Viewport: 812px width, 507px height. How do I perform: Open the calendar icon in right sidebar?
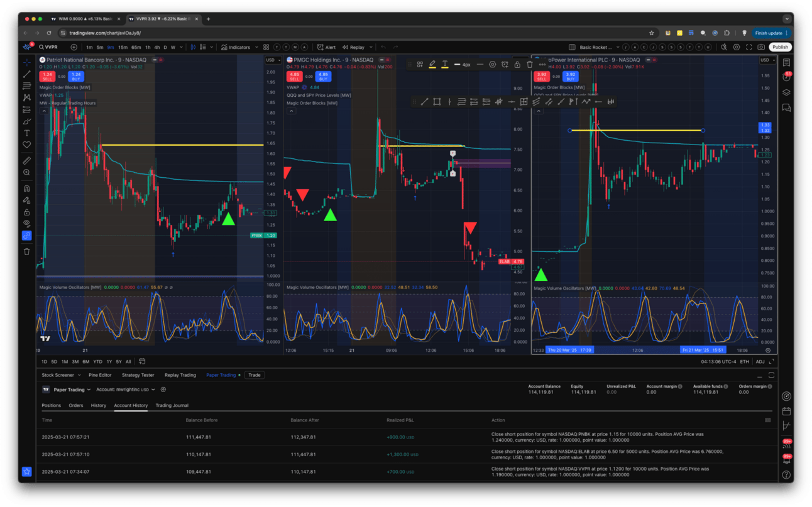click(x=786, y=411)
